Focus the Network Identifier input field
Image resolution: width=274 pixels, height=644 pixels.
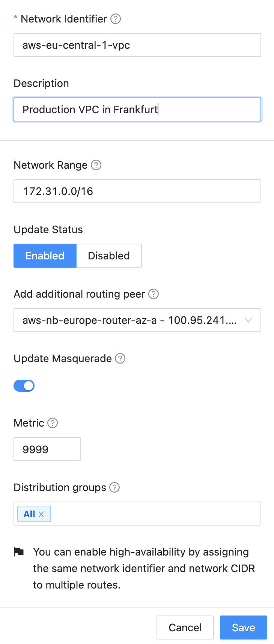coord(137,45)
